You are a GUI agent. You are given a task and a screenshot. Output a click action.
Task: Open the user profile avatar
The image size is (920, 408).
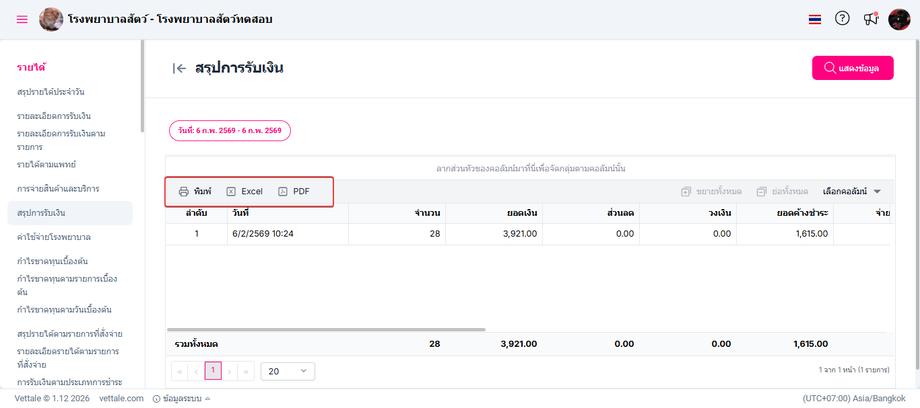coord(899,19)
